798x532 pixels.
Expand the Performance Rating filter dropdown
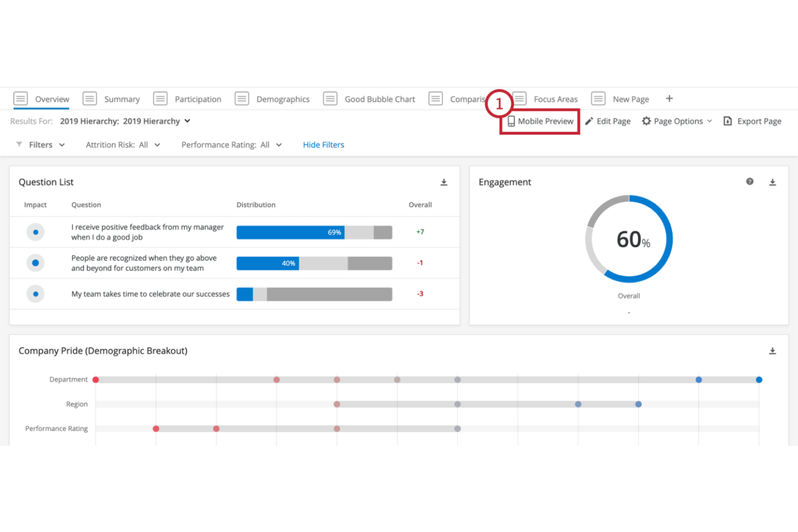[232, 145]
